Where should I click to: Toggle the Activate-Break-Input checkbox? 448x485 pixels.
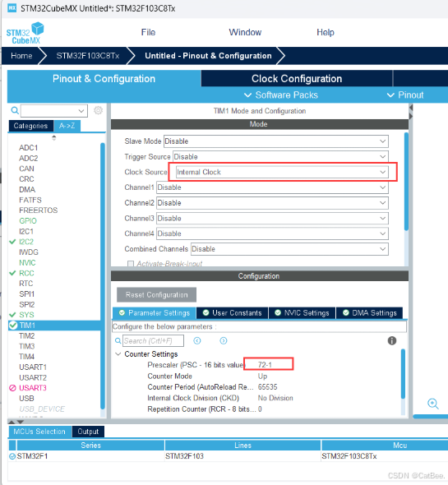[x=131, y=264]
